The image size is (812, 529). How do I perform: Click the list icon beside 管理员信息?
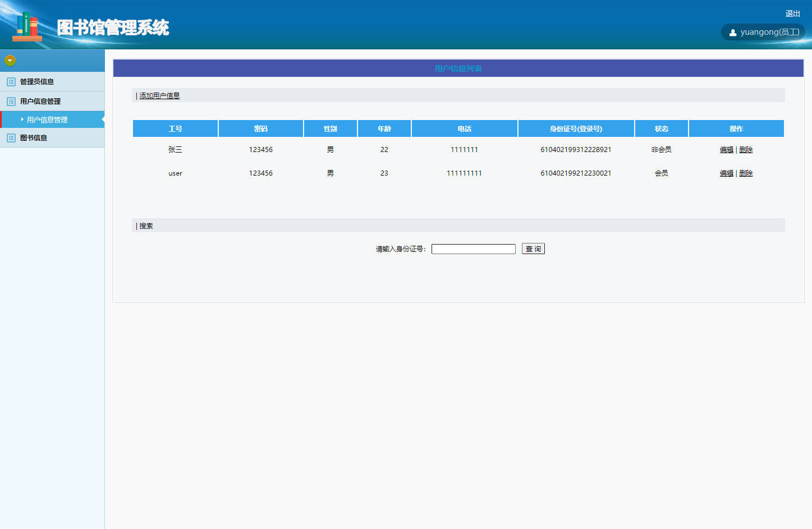(11, 82)
